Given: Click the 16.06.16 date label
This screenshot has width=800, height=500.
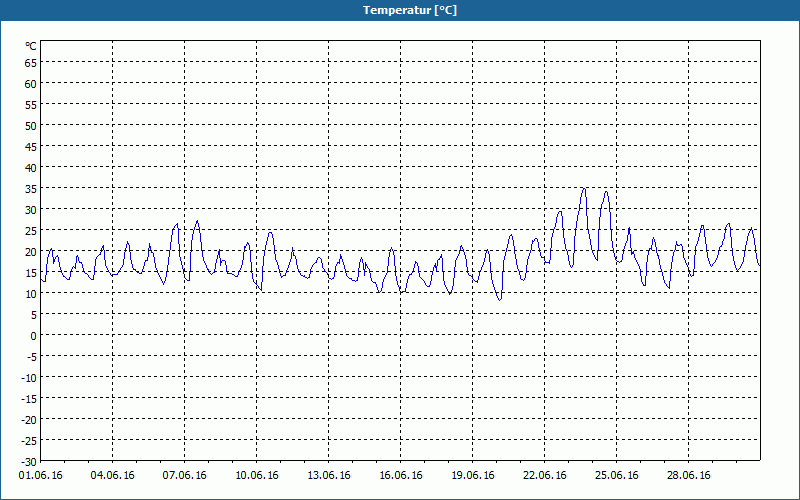Looking at the screenshot, I should (401, 476).
